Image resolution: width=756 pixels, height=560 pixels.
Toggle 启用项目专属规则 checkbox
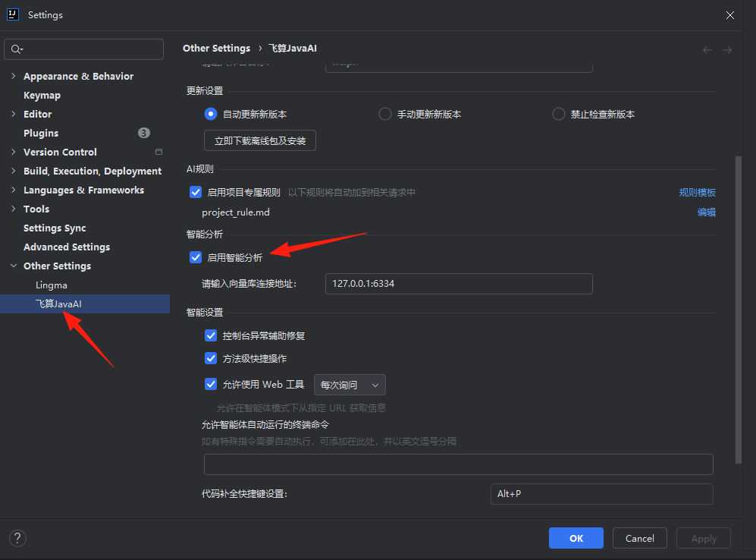(x=196, y=192)
